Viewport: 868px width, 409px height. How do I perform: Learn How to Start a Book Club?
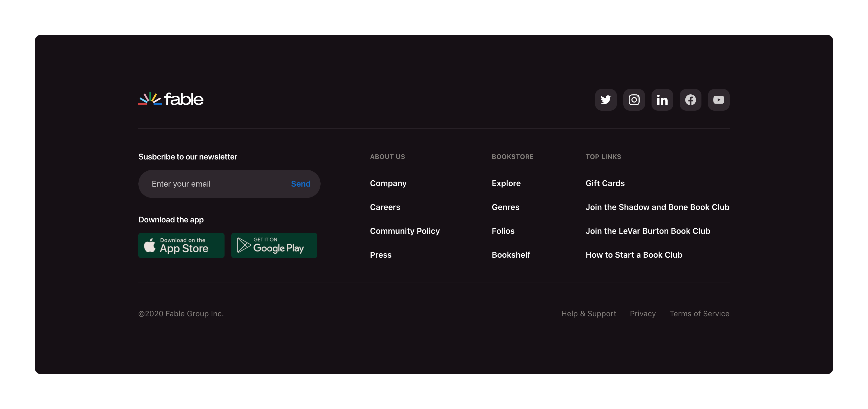634,255
